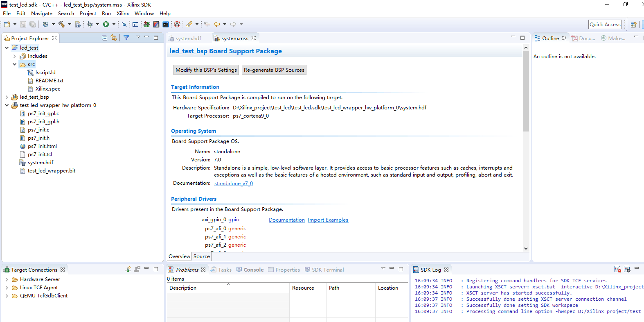
Task: Open axi_gpio_0 Documentation link
Action: tap(287, 220)
